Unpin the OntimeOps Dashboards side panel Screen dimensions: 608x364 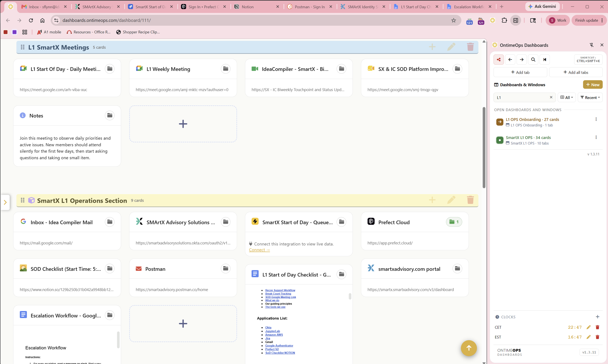point(591,45)
